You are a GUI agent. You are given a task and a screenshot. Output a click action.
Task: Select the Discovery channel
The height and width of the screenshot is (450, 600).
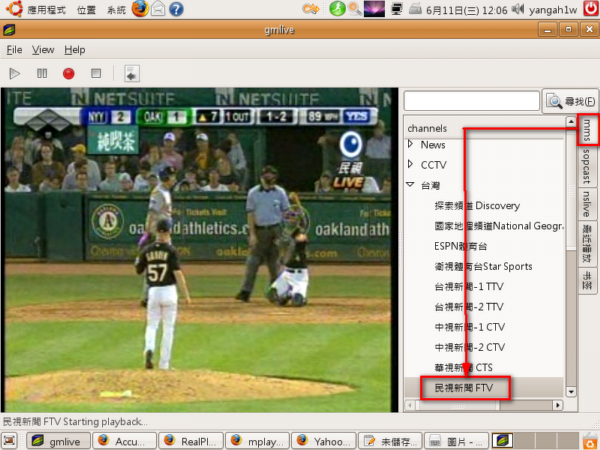click(477, 206)
